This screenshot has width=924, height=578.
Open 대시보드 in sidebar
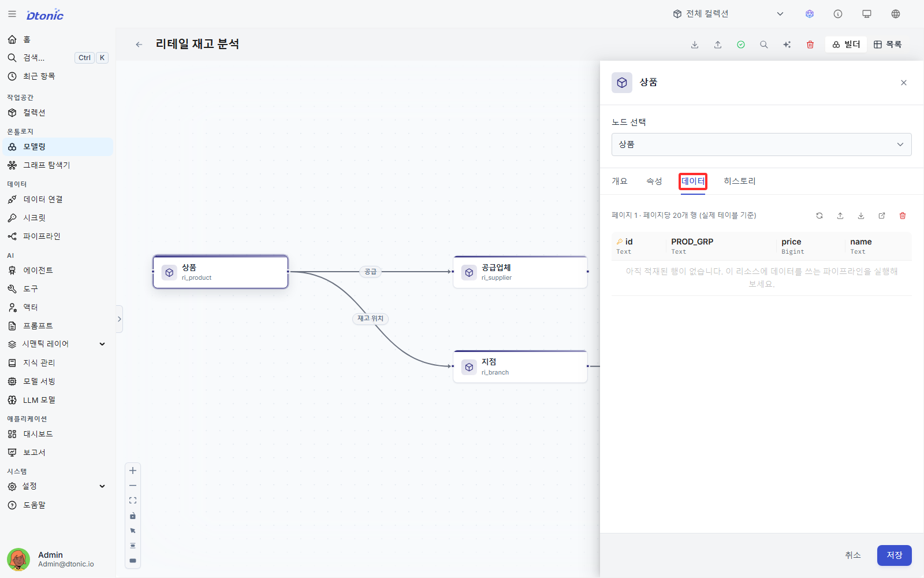coord(58,434)
